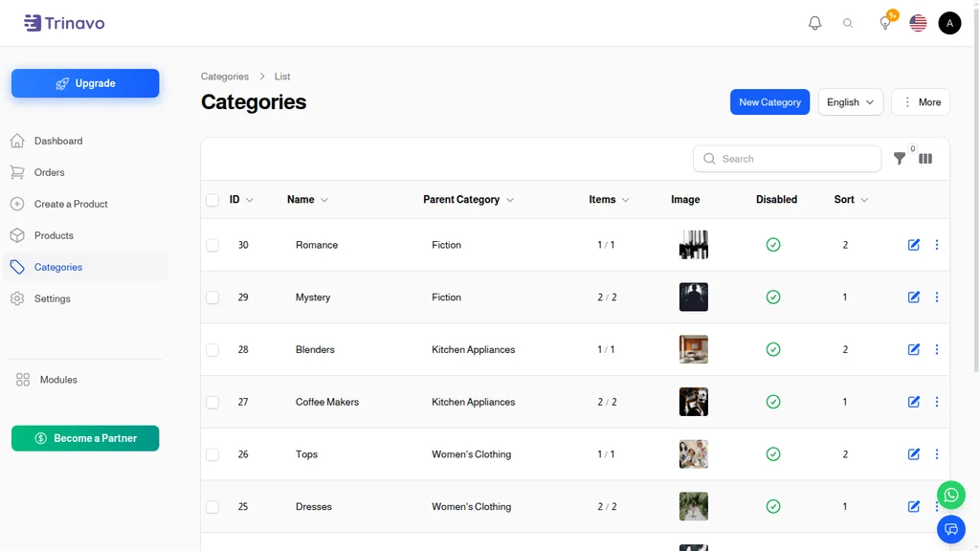Toggle disabled status for Blenders
Viewport: 980px width, 551px height.
[773, 349]
